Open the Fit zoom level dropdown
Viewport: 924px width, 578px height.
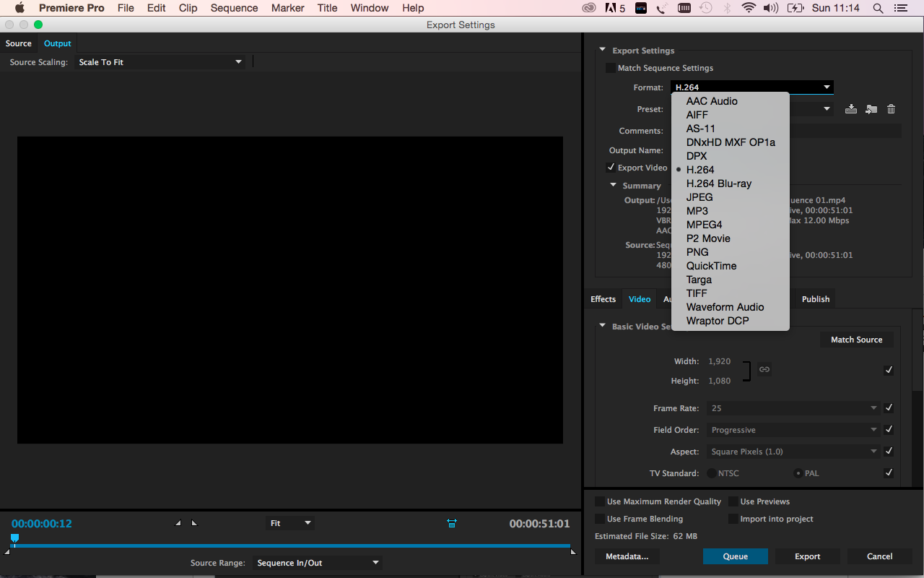click(290, 523)
